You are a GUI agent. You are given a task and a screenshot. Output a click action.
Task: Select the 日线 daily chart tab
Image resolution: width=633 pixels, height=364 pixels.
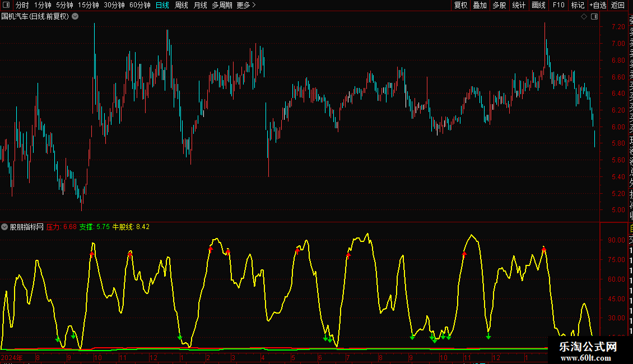(x=162, y=5)
